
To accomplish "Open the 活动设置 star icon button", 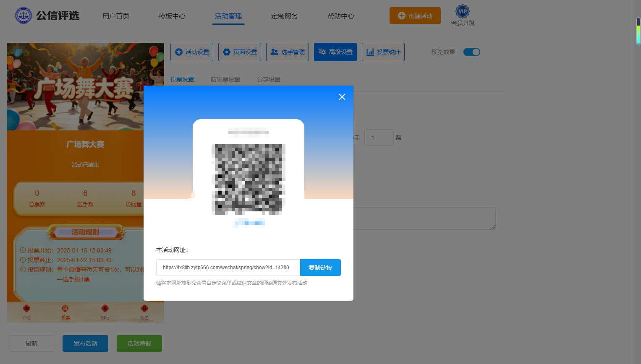I will coord(192,52).
